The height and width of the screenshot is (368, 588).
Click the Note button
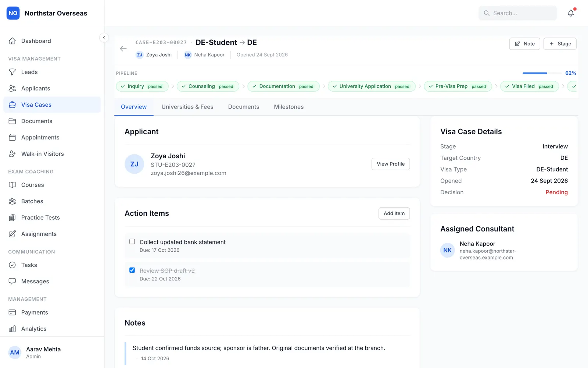[524, 44]
